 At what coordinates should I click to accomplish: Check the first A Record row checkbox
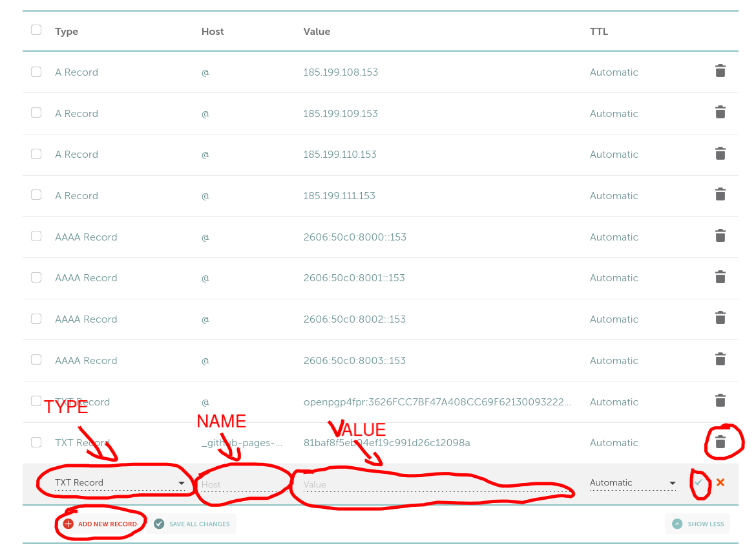coord(36,71)
